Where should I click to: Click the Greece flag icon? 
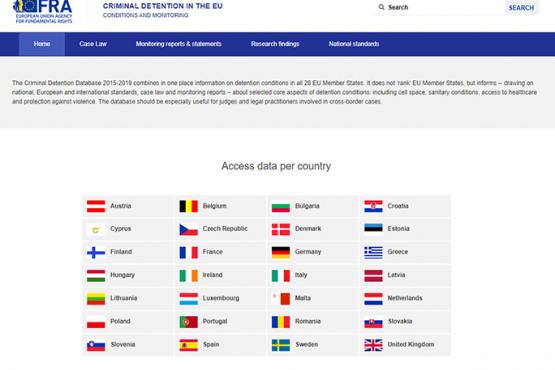(373, 252)
